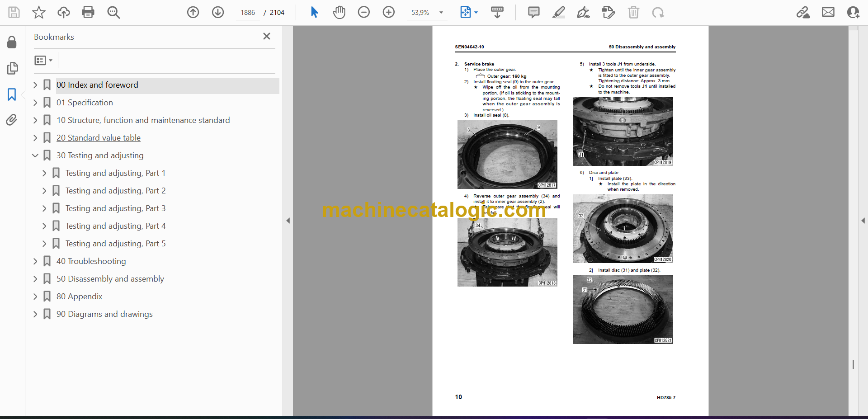Open the attachments paperclip panel
868x419 pixels.
(12, 120)
